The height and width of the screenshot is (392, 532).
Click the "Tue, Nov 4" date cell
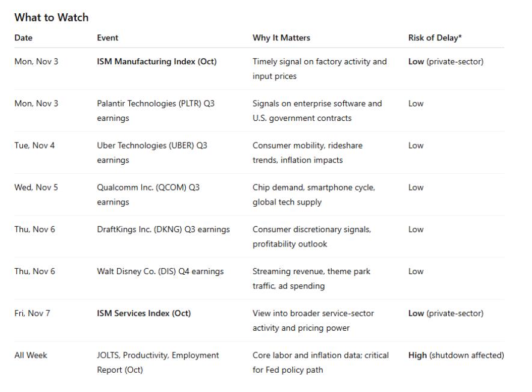pos(34,145)
